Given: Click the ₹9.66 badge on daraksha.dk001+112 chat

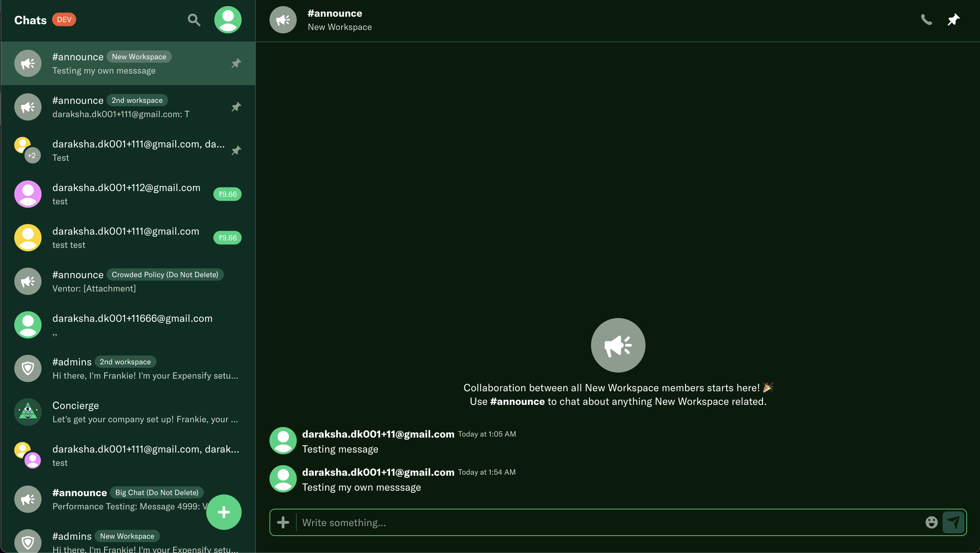Looking at the screenshot, I should point(227,194).
